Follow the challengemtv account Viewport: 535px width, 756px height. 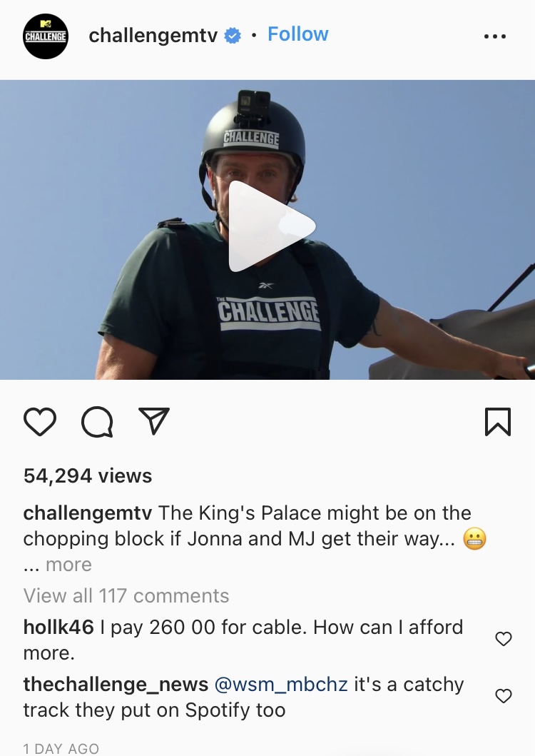click(x=298, y=34)
